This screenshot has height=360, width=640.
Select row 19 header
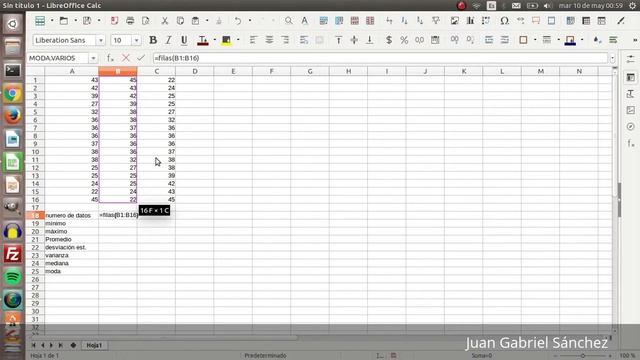(36, 223)
